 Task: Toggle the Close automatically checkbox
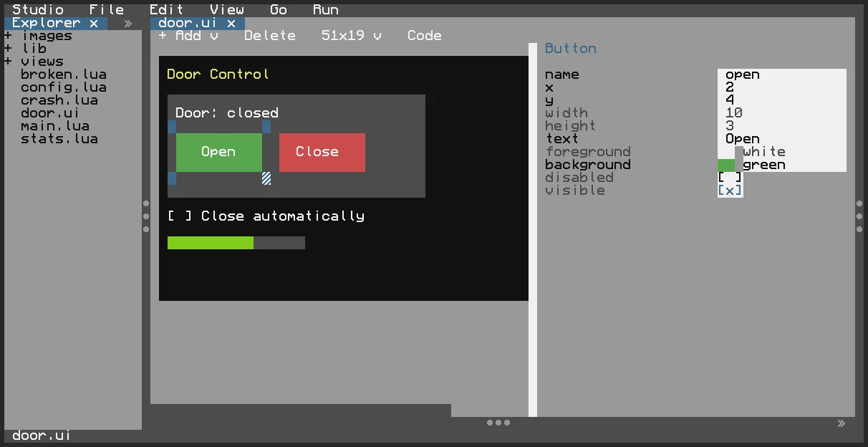click(x=180, y=216)
